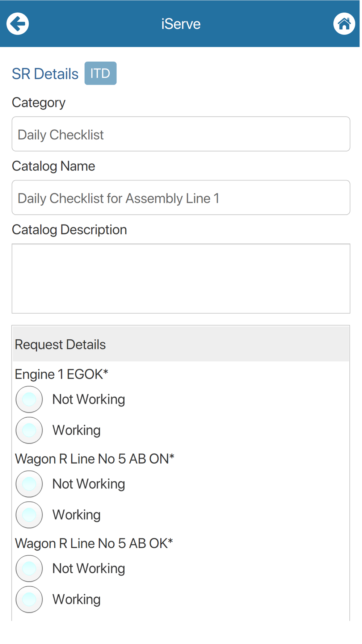Select Not Working for Engine 1 EGOK

29,400
